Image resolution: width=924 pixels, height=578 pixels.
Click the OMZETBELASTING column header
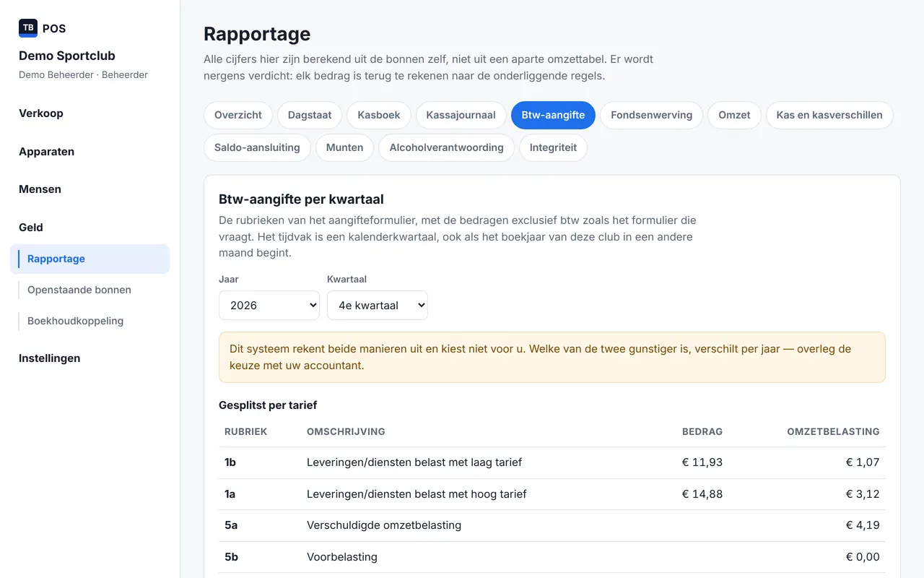pyautogui.click(x=833, y=431)
